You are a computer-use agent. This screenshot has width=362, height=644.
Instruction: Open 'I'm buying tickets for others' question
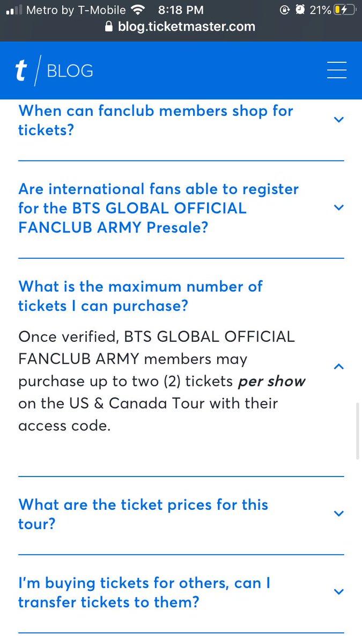point(144,592)
